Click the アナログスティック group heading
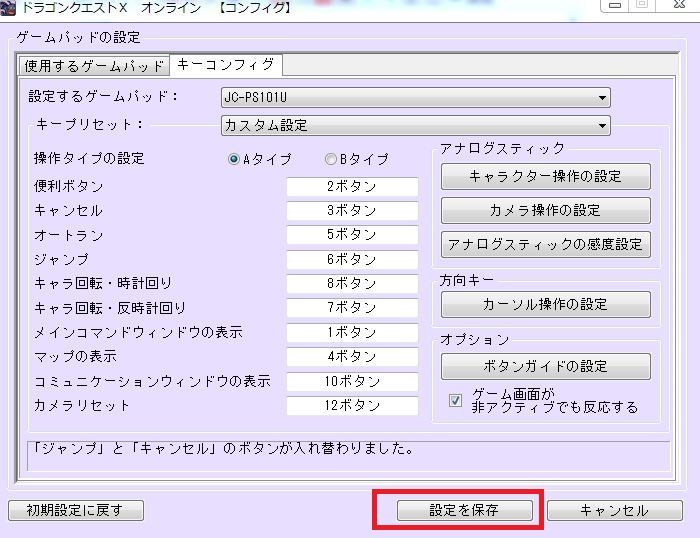This screenshot has width=700, height=538. 503,148
